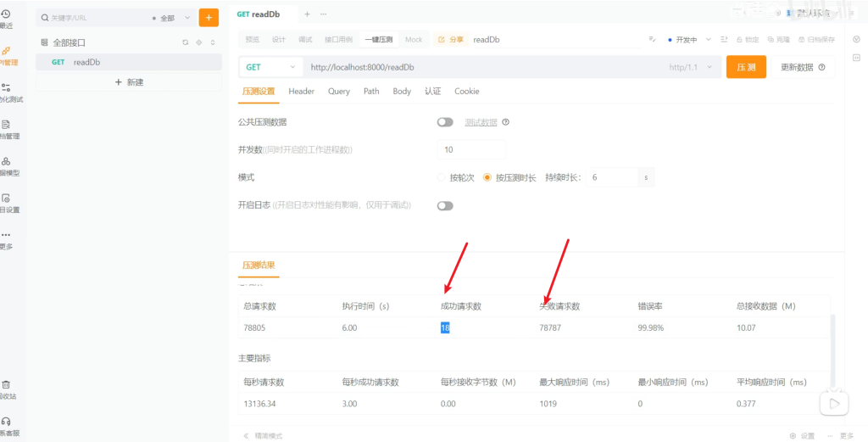Open the 开发中 status dropdown
The height and width of the screenshot is (442, 868).
coord(686,40)
